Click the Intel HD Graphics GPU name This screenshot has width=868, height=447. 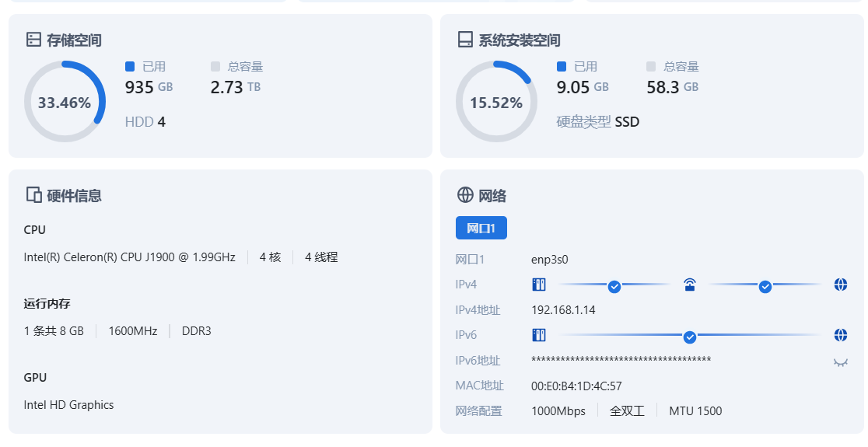68,405
